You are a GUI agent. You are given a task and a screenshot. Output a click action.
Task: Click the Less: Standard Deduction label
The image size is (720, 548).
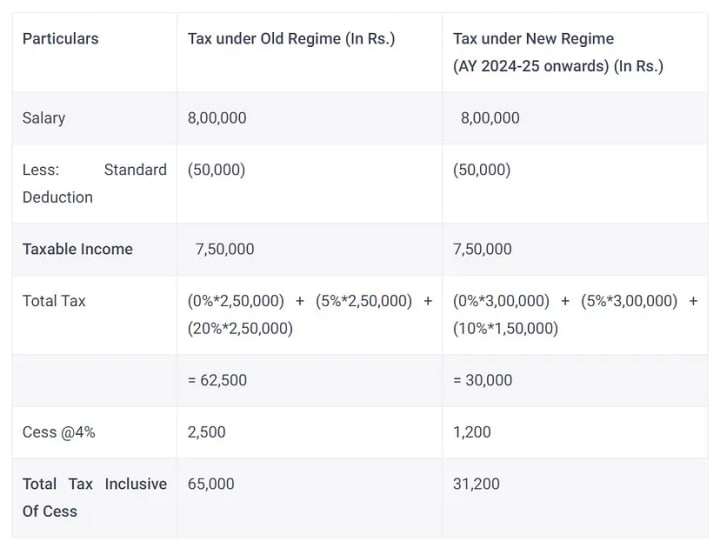tap(94, 183)
